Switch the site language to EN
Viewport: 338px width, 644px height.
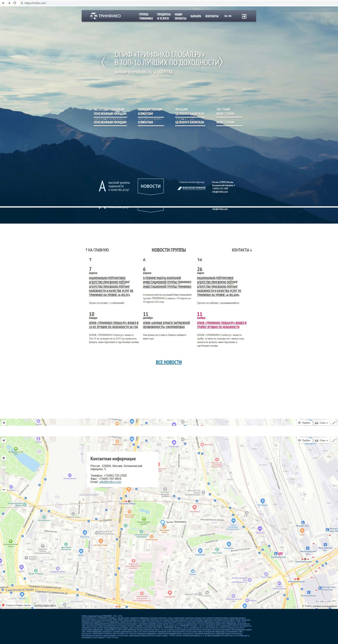(x=230, y=16)
